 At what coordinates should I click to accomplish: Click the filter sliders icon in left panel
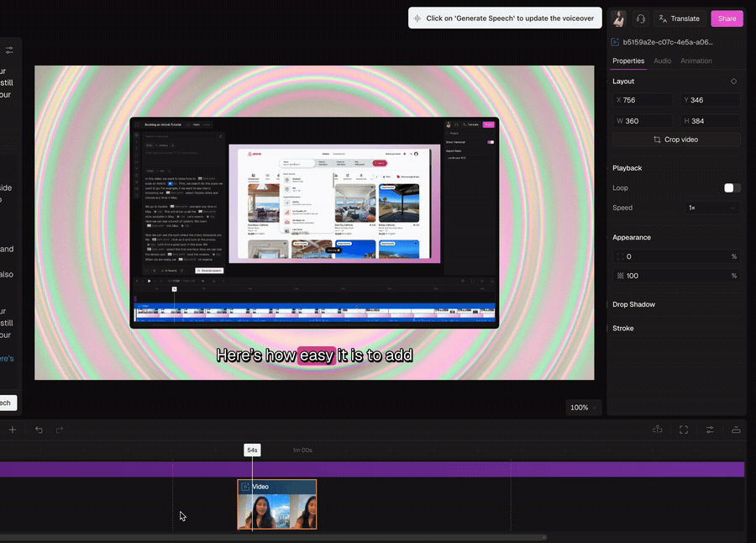[x=9, y=50]
